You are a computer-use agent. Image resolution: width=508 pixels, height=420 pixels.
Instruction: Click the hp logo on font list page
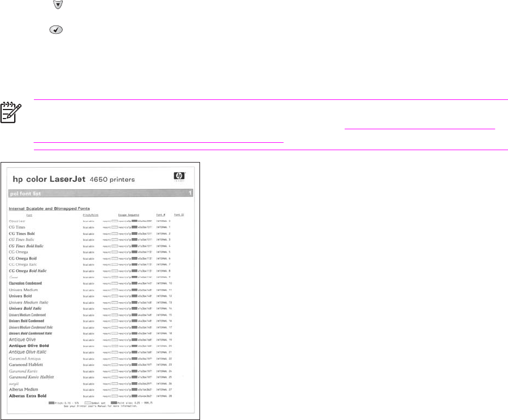pos(179,176)
